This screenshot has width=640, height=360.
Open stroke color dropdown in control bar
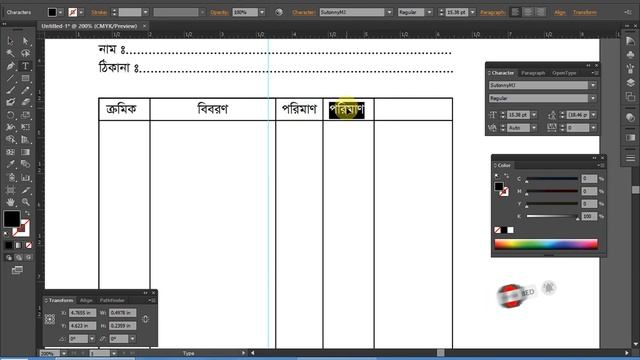81,12
